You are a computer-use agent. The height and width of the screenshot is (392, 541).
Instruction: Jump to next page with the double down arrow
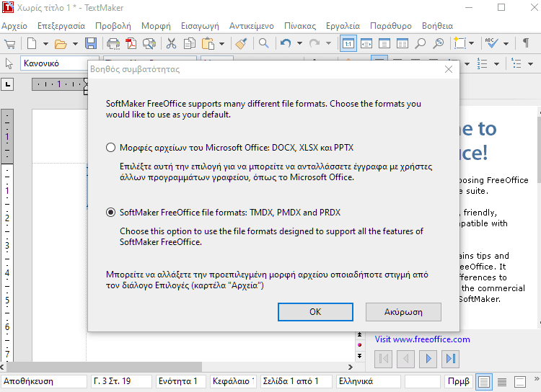tap(359, 355)
